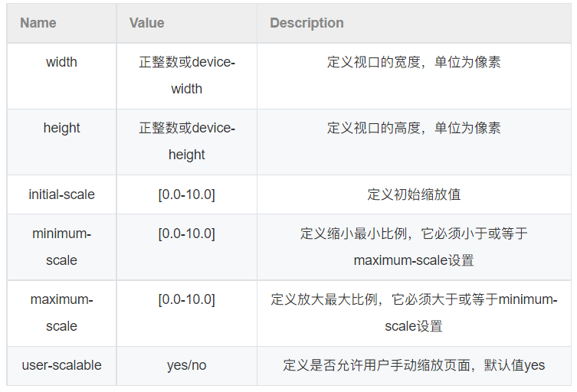The image size is (577, 392).
Task: Click the 正整数或device-width value cell
Action: pos(187,75)
